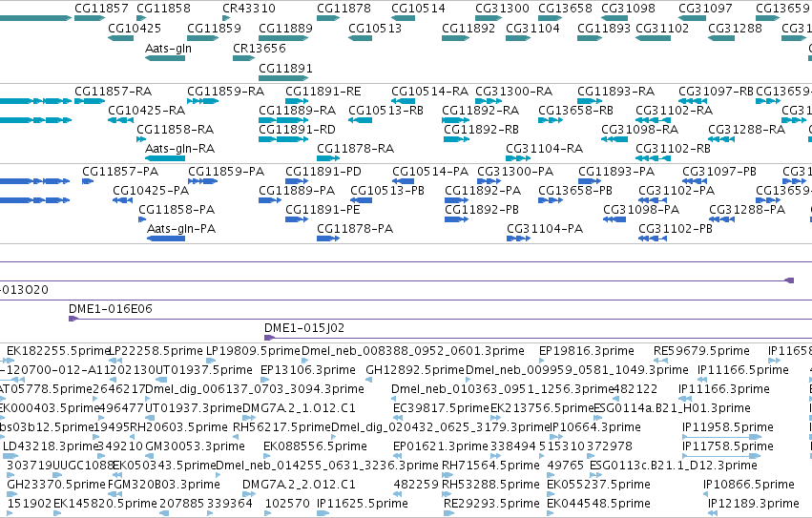Select the CG11892-RB transcript label
The height and width of the screenshot is (518, 812).
[482, 130]
